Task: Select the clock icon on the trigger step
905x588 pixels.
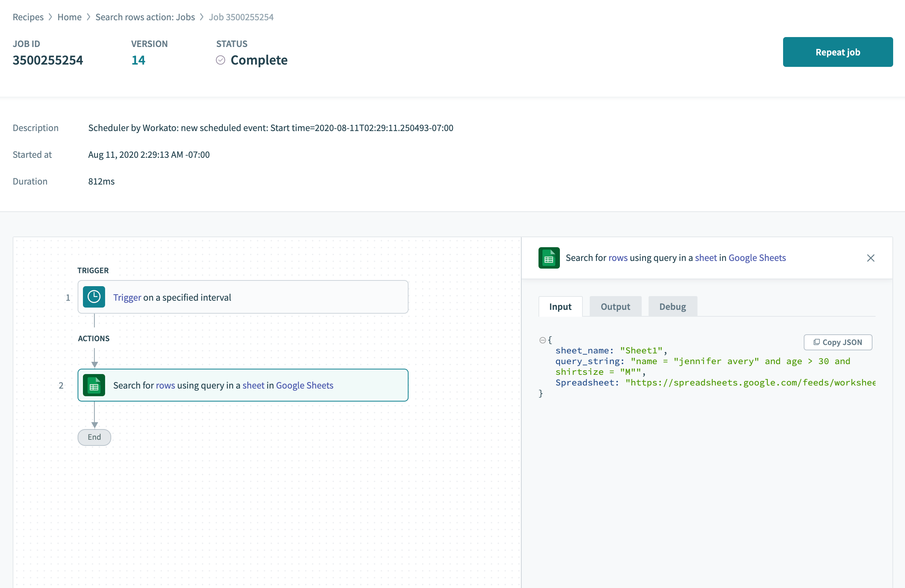Action: 94,297
